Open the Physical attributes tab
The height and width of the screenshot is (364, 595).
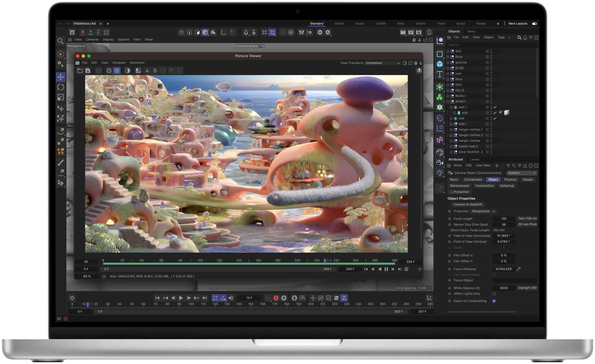pyautogui.click(x=510, y=180)
